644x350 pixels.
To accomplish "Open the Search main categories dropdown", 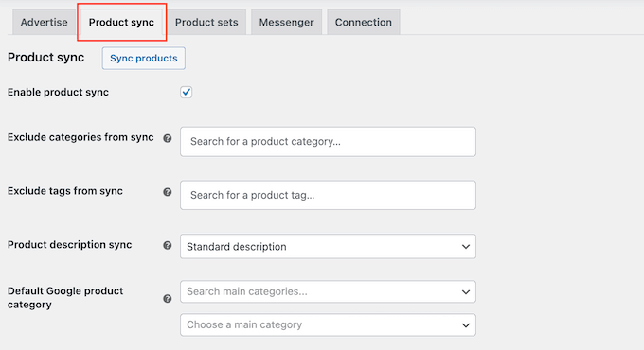I will pyautogui.click(x=329, y=291).
